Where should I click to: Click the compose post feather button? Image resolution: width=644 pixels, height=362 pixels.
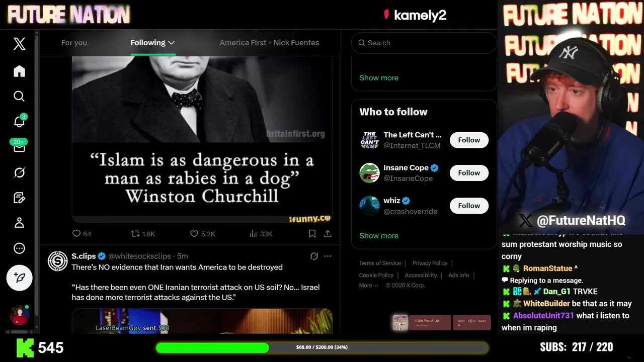click(x=19, y=278)
